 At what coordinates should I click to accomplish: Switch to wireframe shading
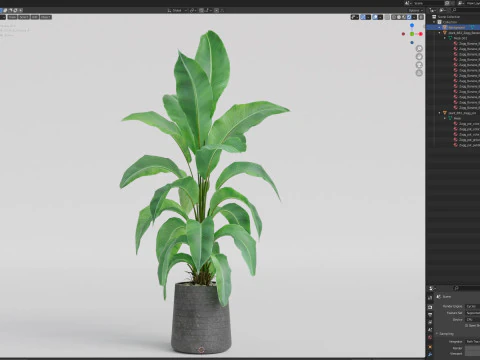(394, 17)
